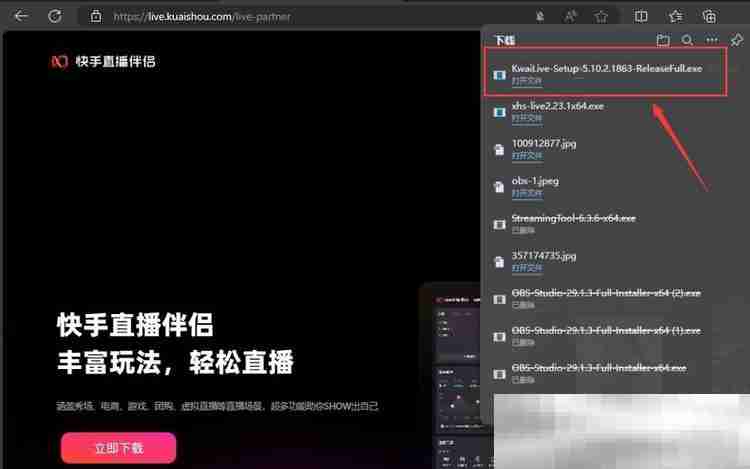Go back with the browser back arrow

[x=21, y=16]
